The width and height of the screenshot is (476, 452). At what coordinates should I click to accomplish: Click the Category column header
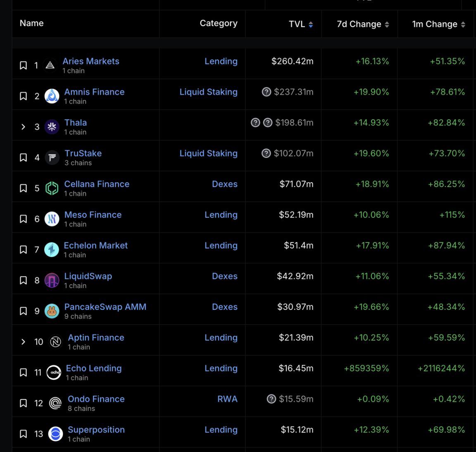(219, 24)
